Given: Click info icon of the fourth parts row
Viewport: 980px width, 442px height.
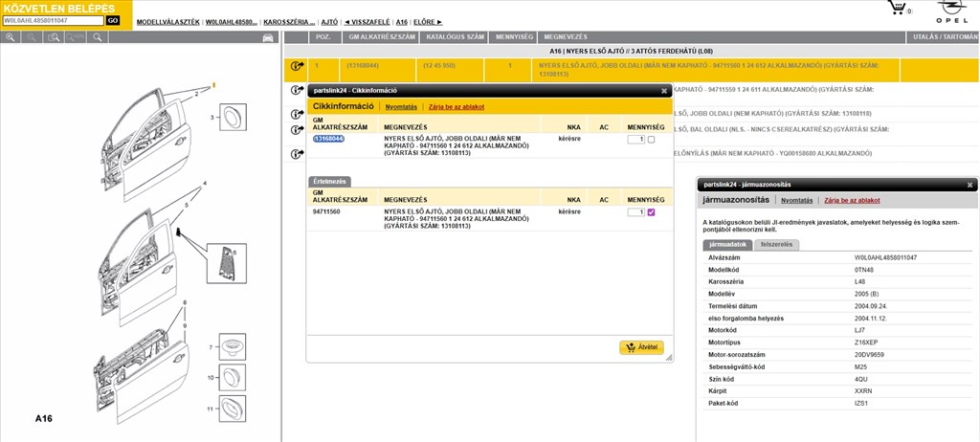Looking at the screenshot, I should (x=297, y=130).
